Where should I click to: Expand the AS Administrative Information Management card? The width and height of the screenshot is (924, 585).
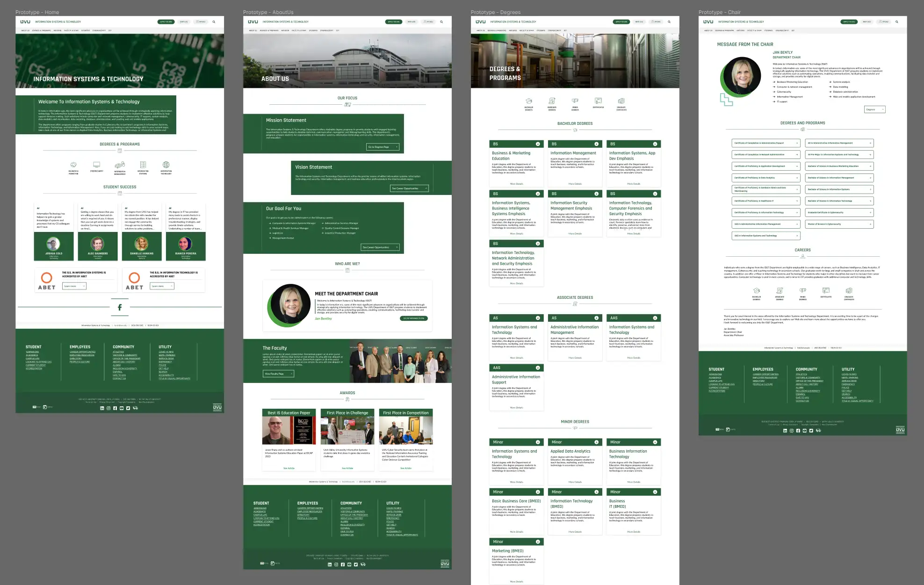(x=596, y=318)
